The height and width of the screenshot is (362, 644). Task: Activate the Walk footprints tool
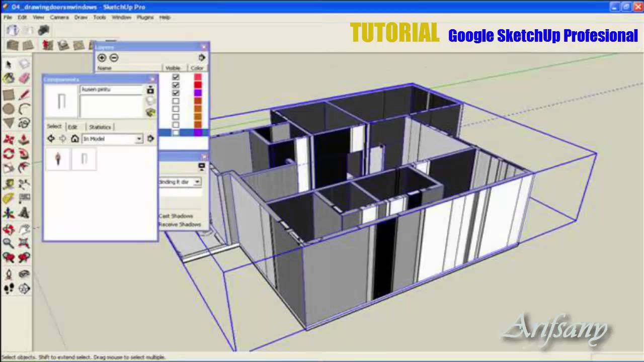tap(9, 289)
